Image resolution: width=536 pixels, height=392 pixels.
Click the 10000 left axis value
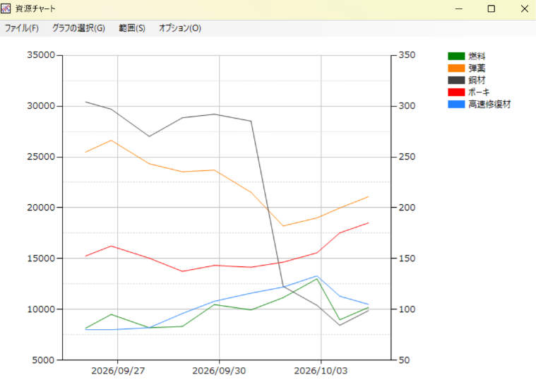[x=41, y=309]
